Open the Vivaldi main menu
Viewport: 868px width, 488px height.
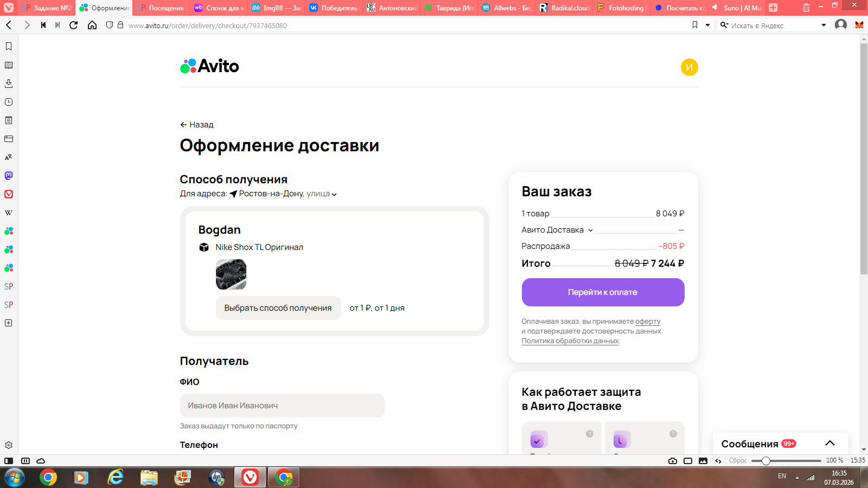point(9,8)
